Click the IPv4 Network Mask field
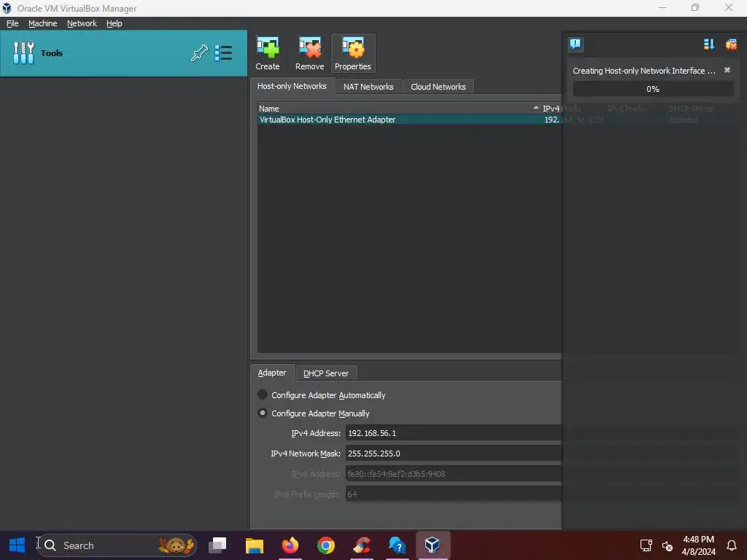Image resolution: width=747 pixels, height=560 pixels. pyautogui.click(x=454, y=454)
